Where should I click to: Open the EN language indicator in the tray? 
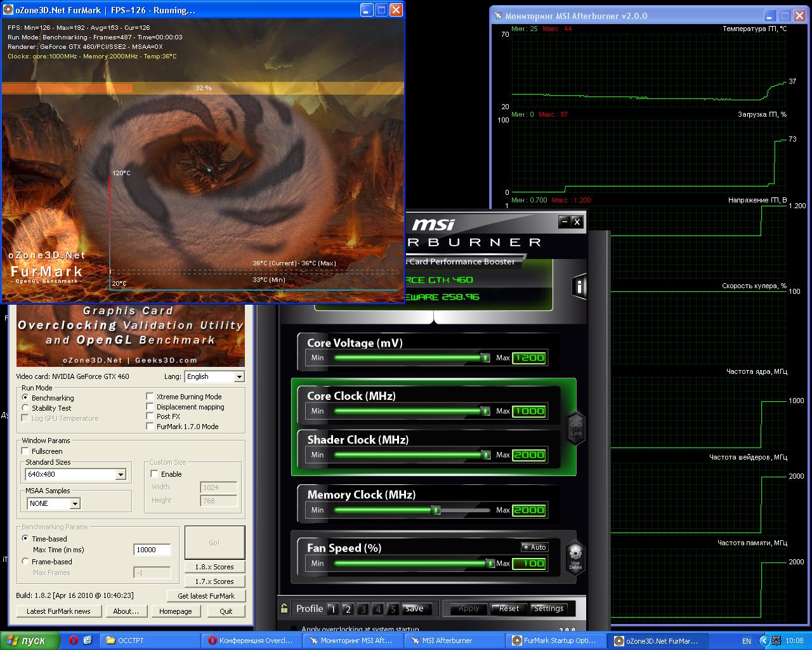747,641
